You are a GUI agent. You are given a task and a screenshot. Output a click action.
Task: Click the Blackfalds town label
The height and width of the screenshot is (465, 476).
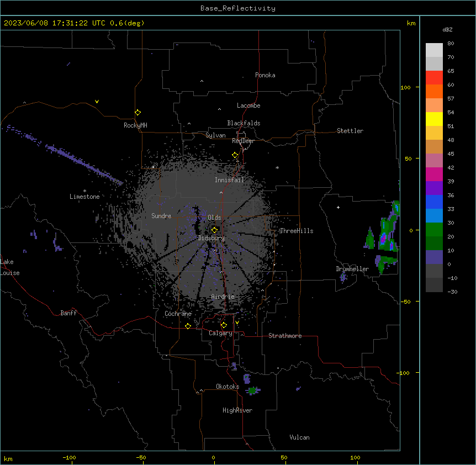(244, 123)
